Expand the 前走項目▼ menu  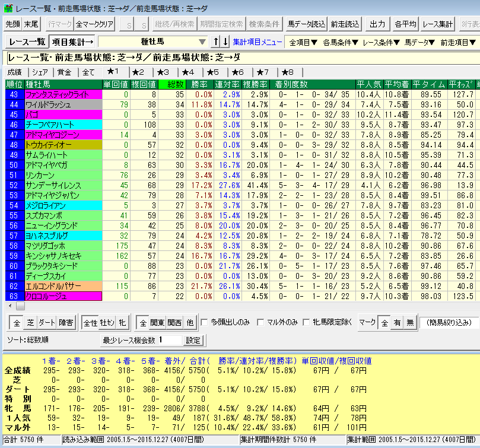[458, 42]
